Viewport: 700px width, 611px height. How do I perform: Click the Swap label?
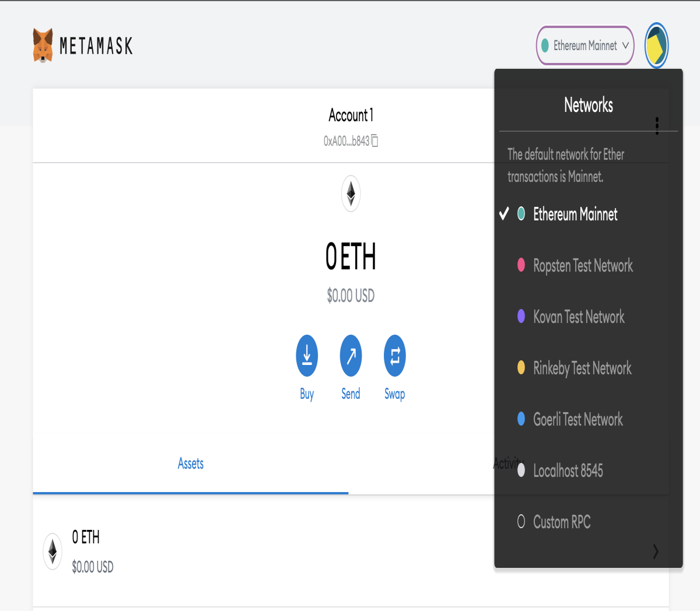tap(394, 395)
